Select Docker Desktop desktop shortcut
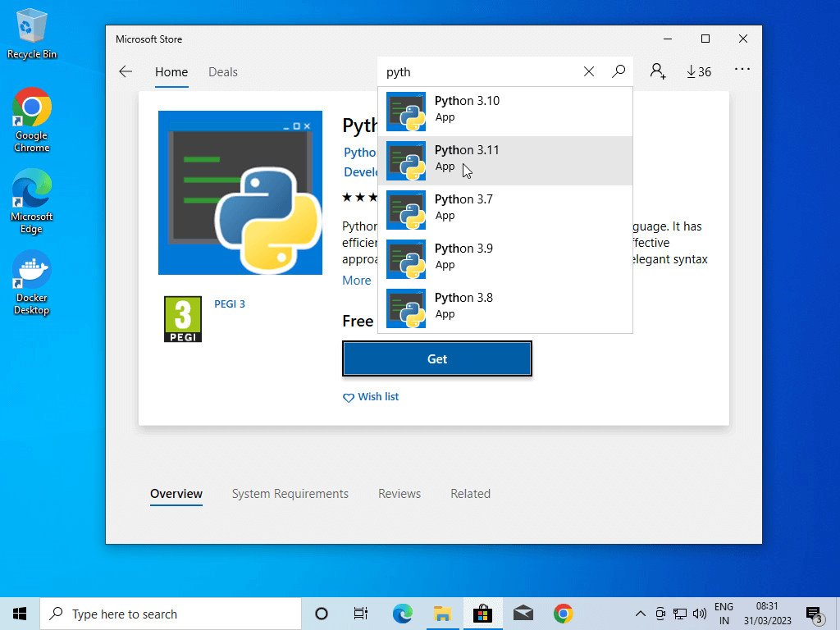Image resolution: width=840 pixels, height=630 pixels. click(32, 283)
